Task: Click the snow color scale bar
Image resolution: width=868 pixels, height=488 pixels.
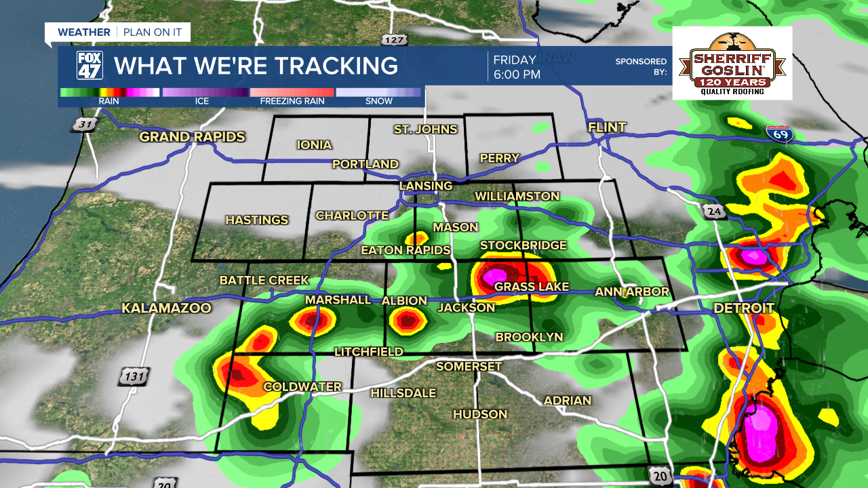Action: point(378,92)
